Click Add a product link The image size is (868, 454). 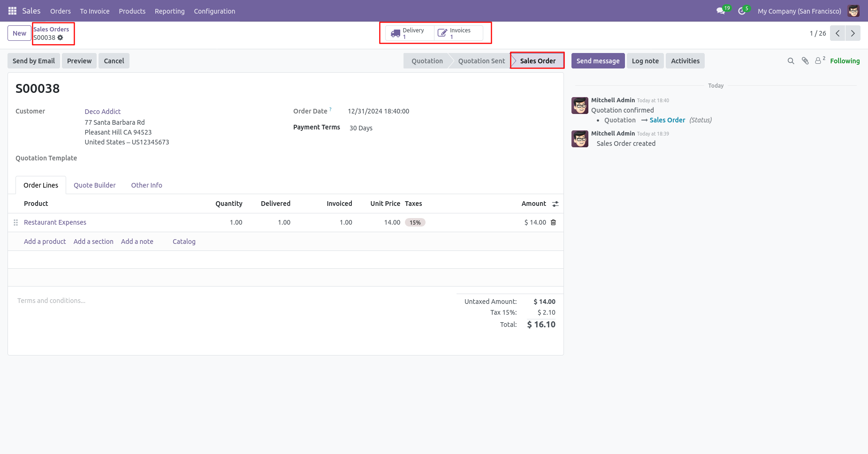45,242
